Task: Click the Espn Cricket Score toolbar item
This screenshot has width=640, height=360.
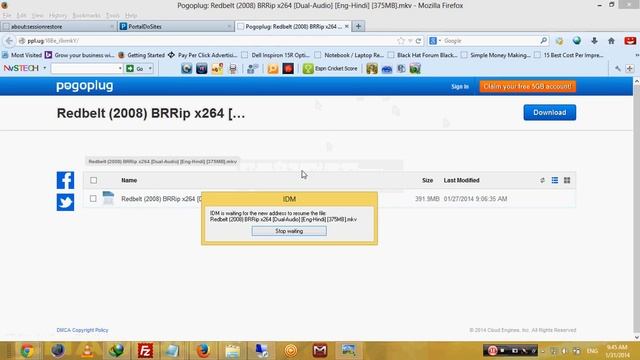Action: coord(331,69)
